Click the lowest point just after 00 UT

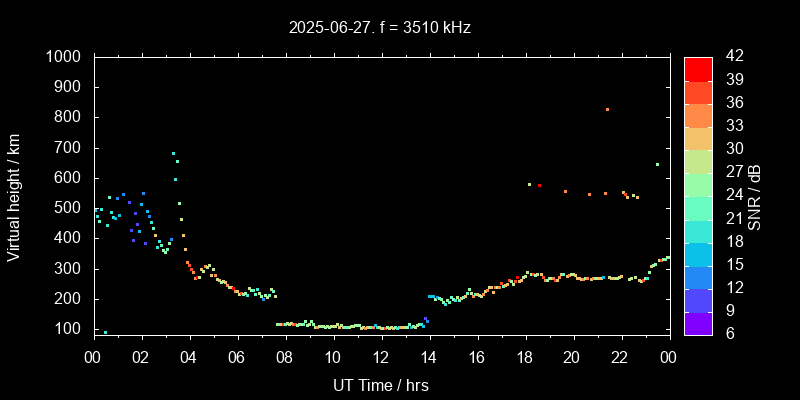pyautogui.click(x=105, y=332)
